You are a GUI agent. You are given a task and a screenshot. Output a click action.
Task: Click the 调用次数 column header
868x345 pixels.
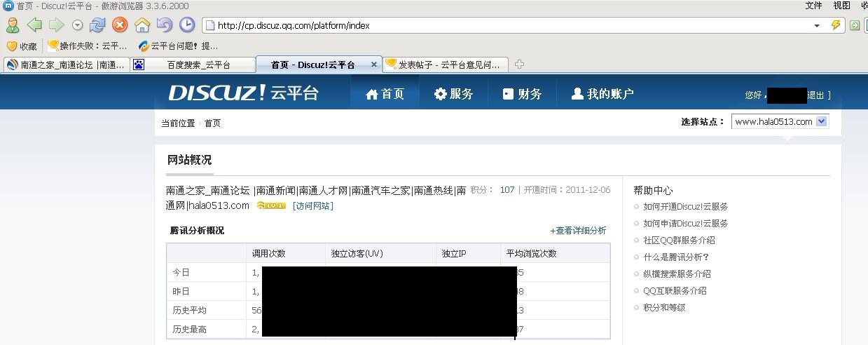coord(268,254)
